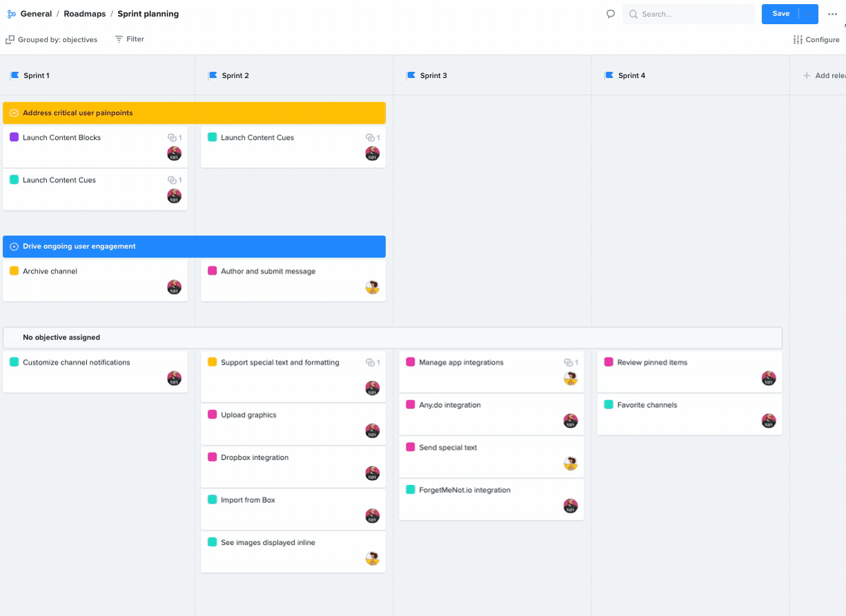The image size is (846, 616).
Task: Click the Sprint 4 flag icon
Action: (x=609, y=75)
